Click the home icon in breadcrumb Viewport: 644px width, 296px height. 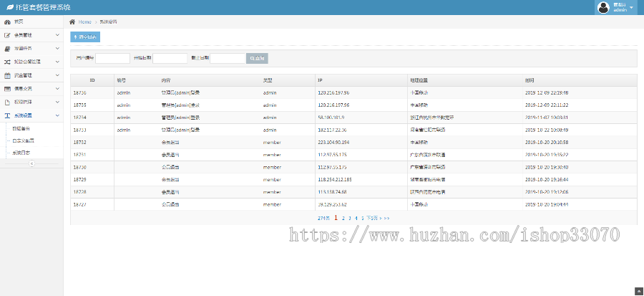click(x=72, y=22)
